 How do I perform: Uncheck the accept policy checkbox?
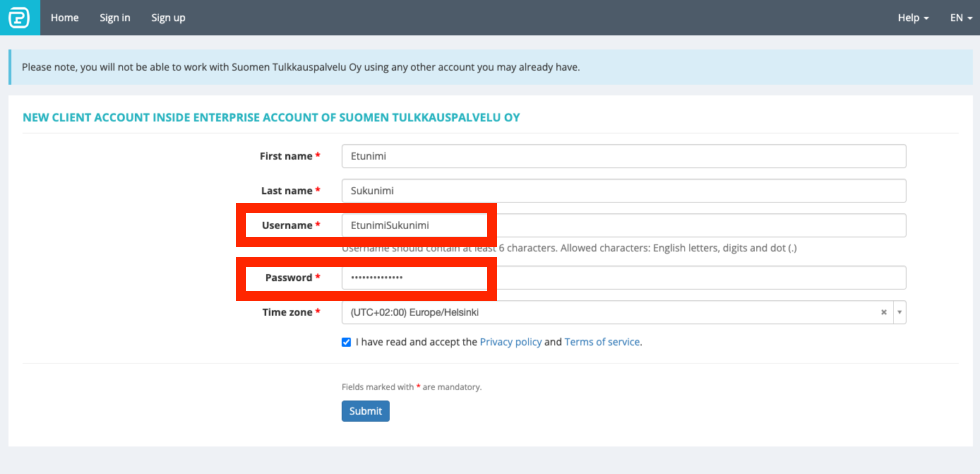click(346, 342)
